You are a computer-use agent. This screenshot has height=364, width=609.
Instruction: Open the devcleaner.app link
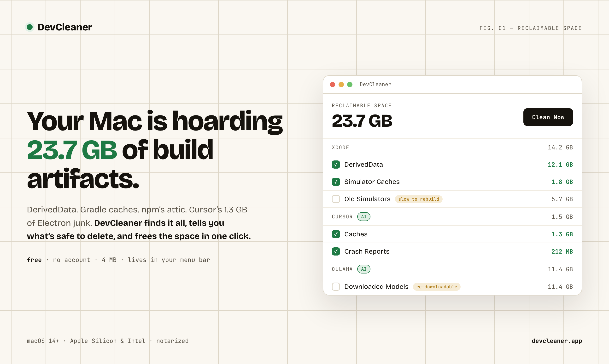(x=557, y=341)
